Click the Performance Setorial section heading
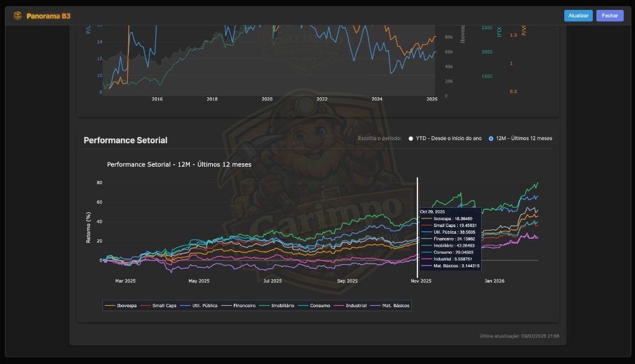 125,141
